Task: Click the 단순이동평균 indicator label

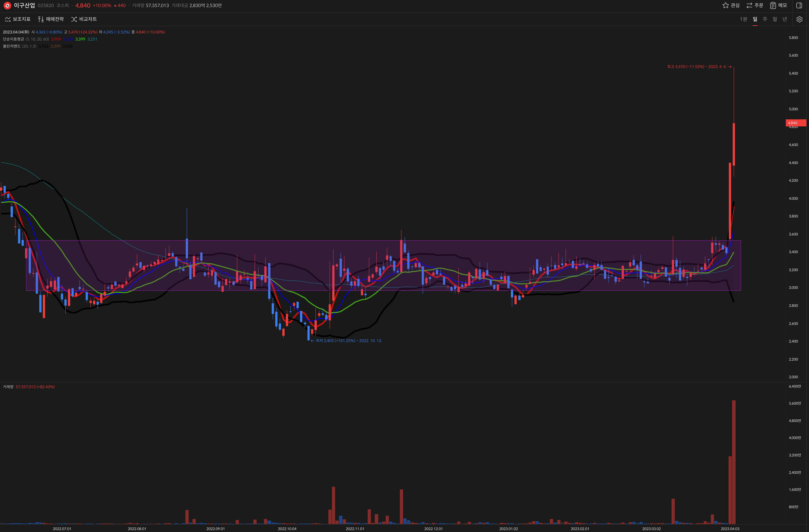Action: click(14, 39)
